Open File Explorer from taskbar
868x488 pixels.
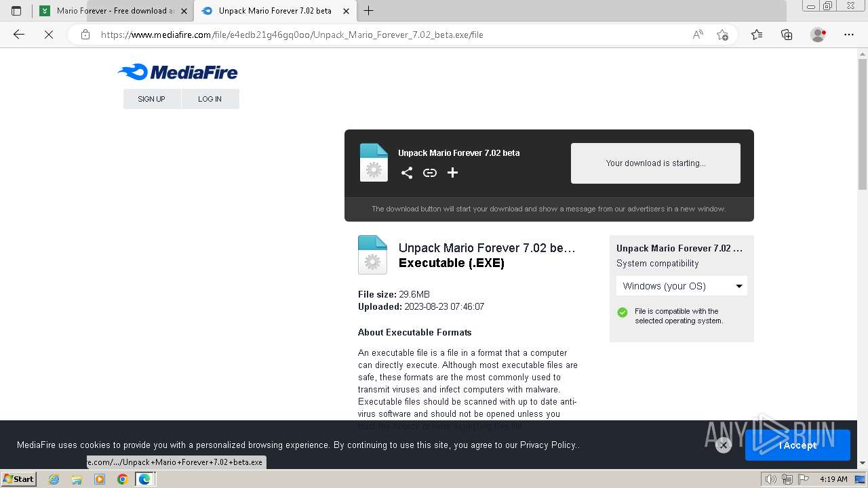(77, 479)
